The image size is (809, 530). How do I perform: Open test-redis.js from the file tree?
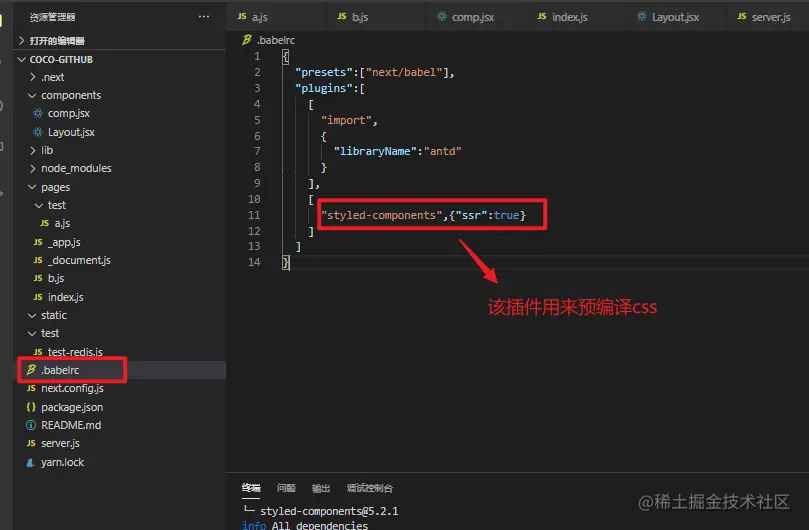[x=75, y=351]
